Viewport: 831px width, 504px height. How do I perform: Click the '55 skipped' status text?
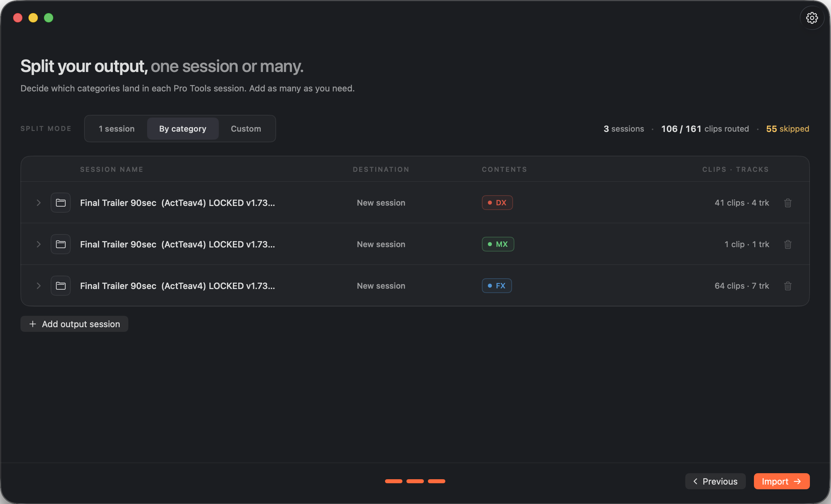[787, 129]
